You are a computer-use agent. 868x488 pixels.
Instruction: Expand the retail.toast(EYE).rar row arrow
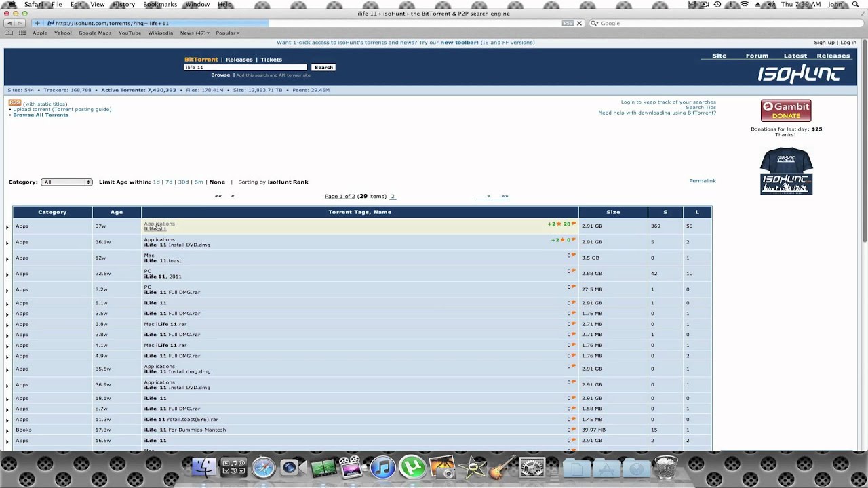tap(7, 420)
